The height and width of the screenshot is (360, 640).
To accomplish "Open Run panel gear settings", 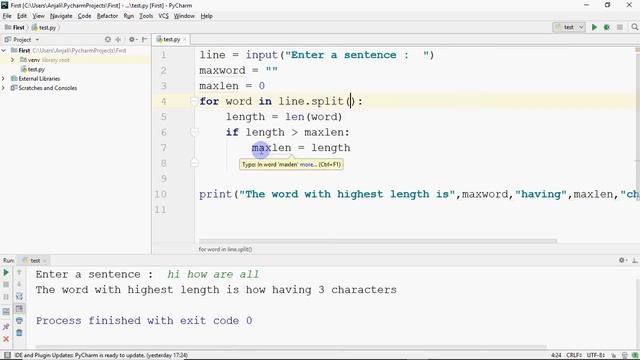I will pyautogui.click(x=622, y=260).
